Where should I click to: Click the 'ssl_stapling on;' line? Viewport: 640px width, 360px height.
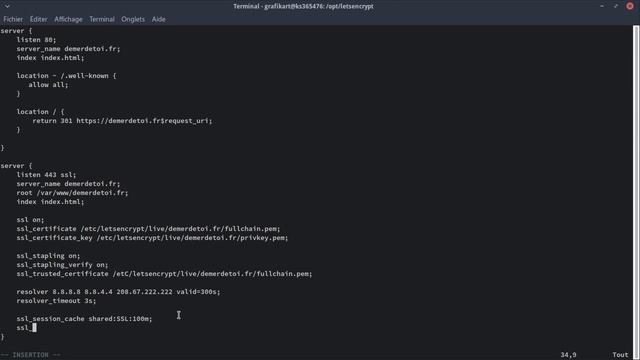click(48, 256)
